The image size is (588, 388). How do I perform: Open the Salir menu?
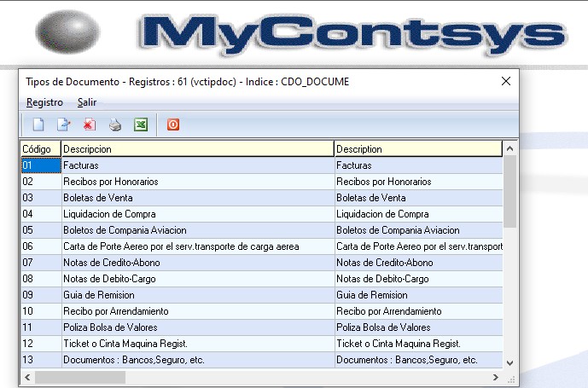pos(87,102)
